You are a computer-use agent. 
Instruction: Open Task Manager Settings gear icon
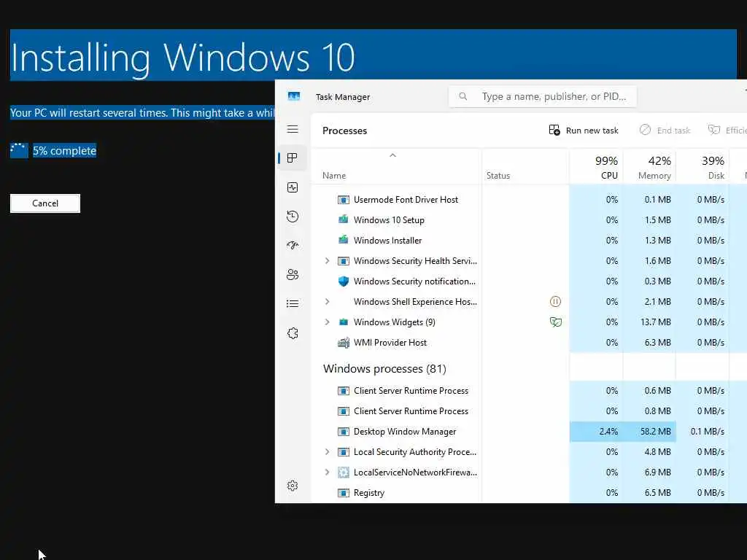[293, 485]
